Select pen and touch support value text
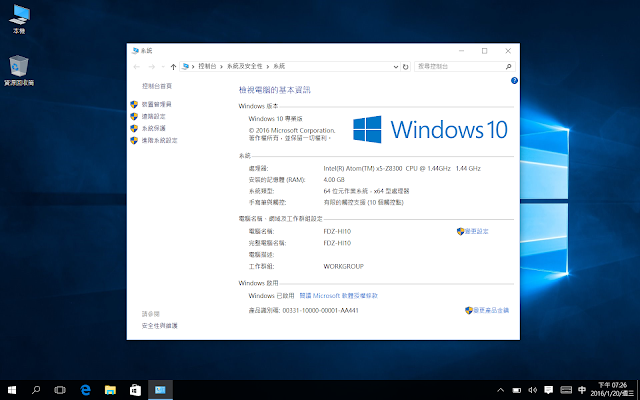Image resolution: width=640 pixels, height=400 pixels. pyautogui.click(x=363, y=202)
